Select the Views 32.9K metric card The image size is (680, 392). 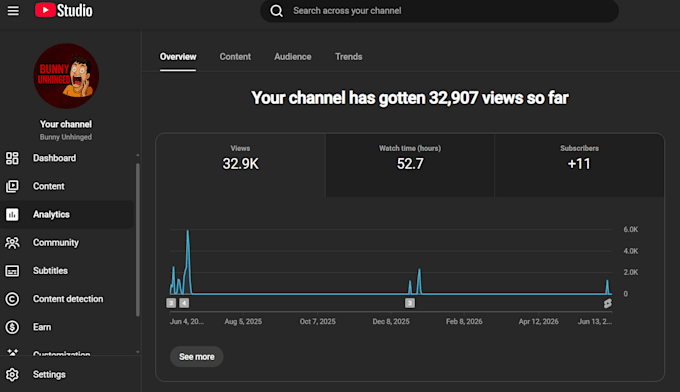(x=241, y=165)
